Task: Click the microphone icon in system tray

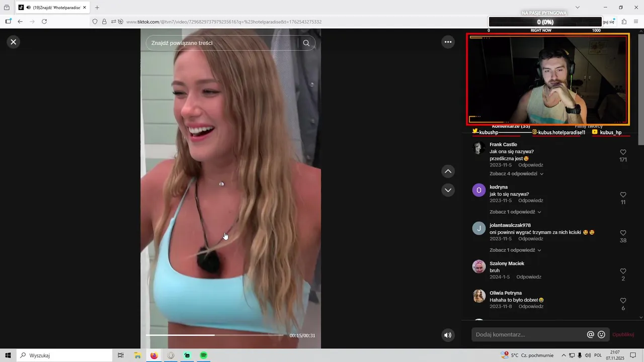Action: click(x=580, y=355)
